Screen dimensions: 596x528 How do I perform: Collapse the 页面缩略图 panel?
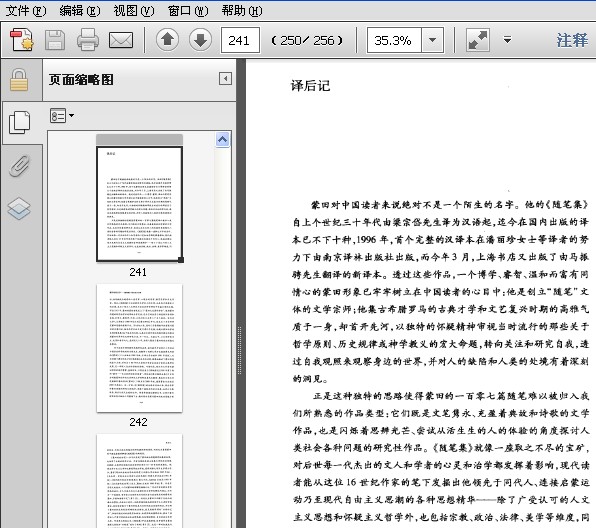(225, 79)
